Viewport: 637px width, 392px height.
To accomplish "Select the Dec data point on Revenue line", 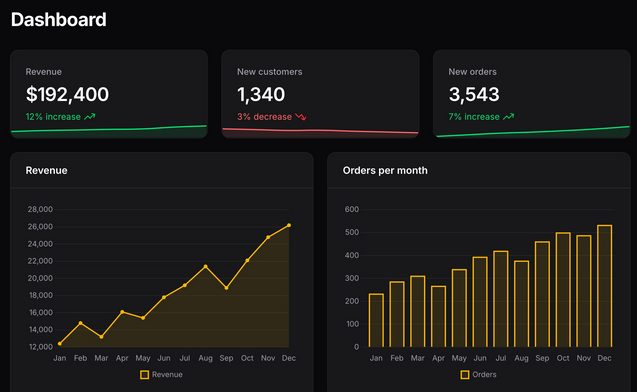I will tap(289, 225).
